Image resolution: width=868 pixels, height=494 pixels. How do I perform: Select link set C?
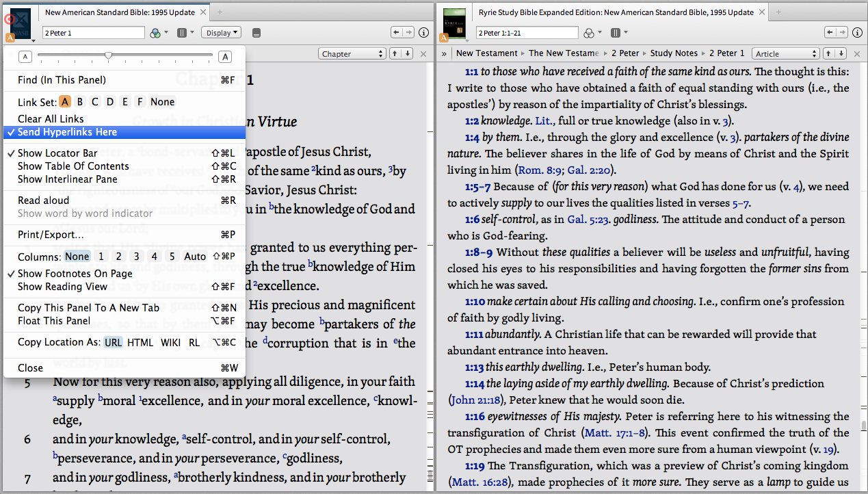tap(95, 102)
